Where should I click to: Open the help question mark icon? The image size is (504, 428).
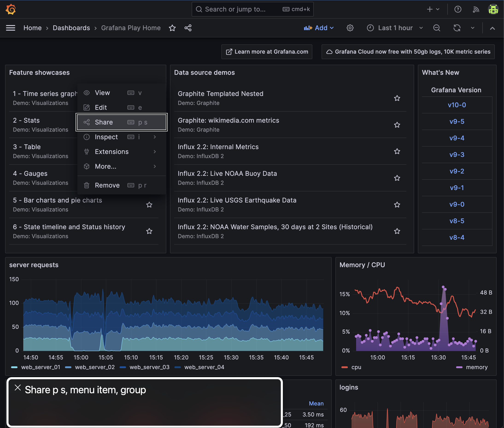pyautogui.click(x=458, y=9)
